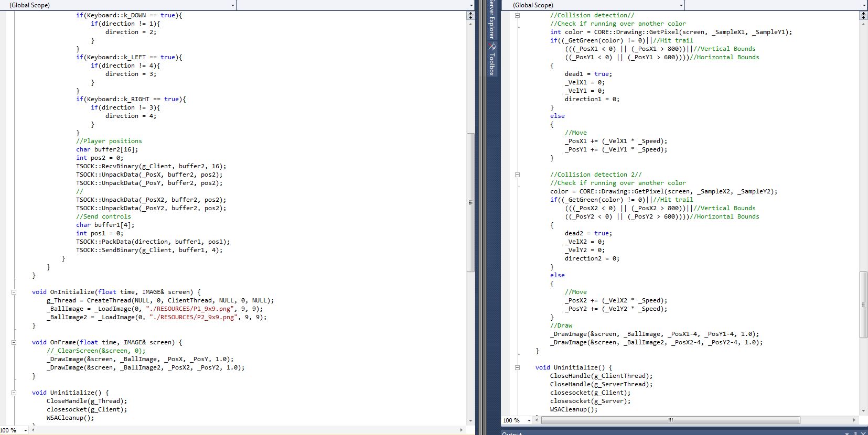Click the "direction = 2;" line

click(131, 32)
